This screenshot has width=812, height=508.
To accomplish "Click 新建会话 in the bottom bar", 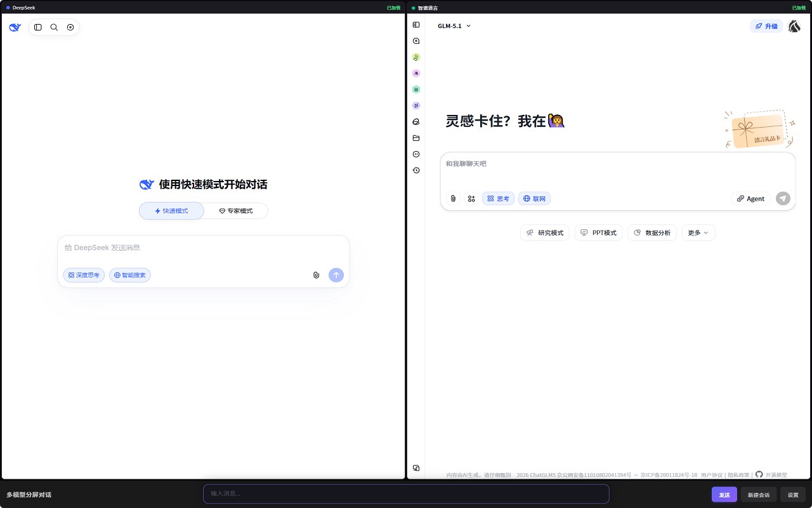I will pos(759,495).
